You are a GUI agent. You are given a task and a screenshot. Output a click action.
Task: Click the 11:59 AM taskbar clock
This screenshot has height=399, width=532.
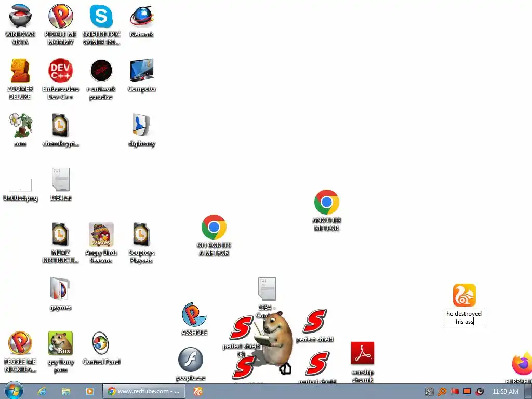tap(506, 392)
